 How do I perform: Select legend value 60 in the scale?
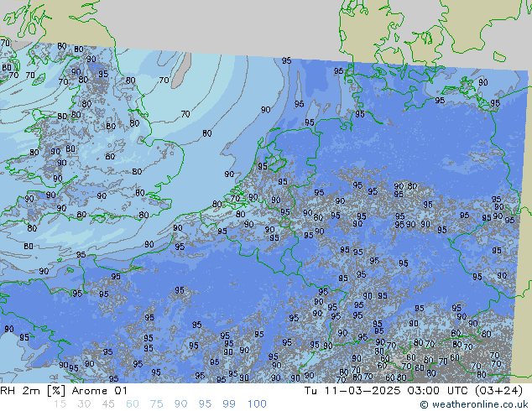[x=133, y=404]
